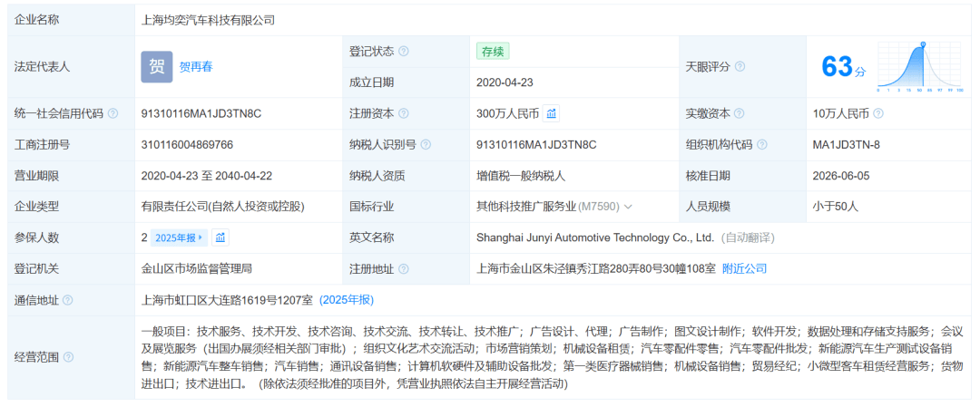Click the 人员规模 label cell
This screenshot has height=407, width=980.
tap(742, 207)
